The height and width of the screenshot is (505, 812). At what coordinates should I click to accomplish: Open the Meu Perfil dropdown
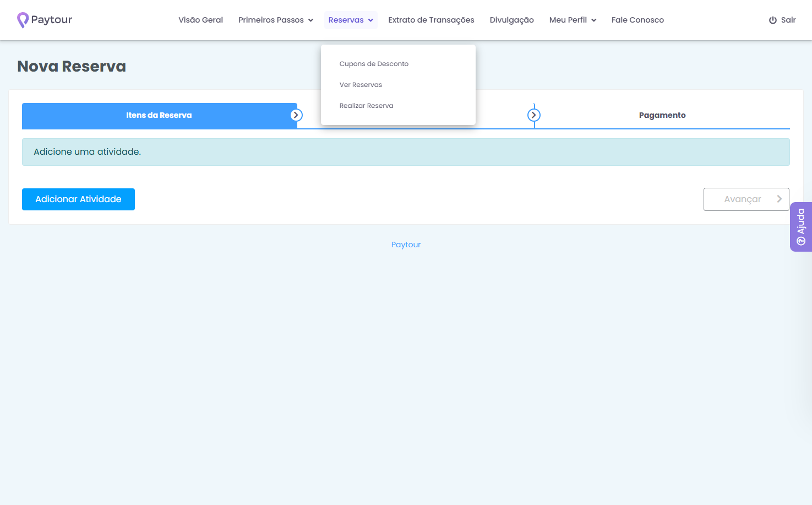tap(573, 20)
